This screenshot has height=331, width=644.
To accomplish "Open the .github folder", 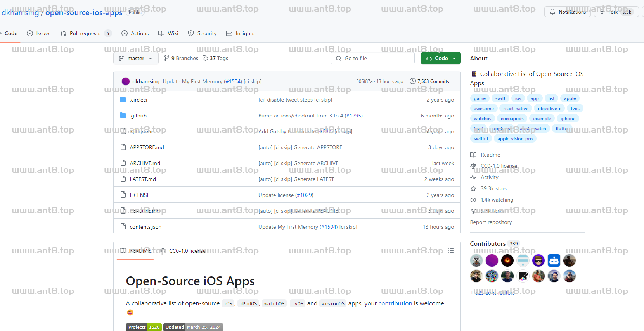I will [138, 116].
